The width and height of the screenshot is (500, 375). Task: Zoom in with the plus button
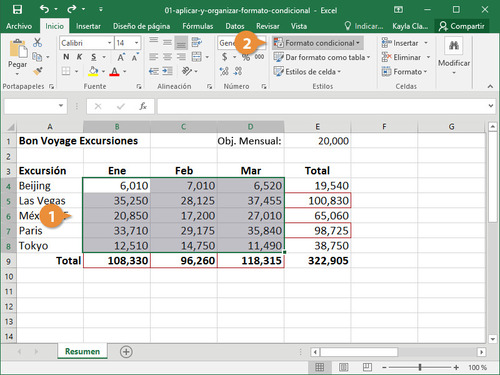456,367
